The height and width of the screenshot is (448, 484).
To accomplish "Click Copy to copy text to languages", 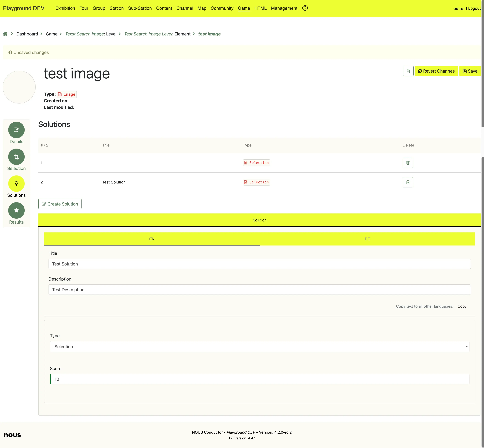I will (462, 306).
